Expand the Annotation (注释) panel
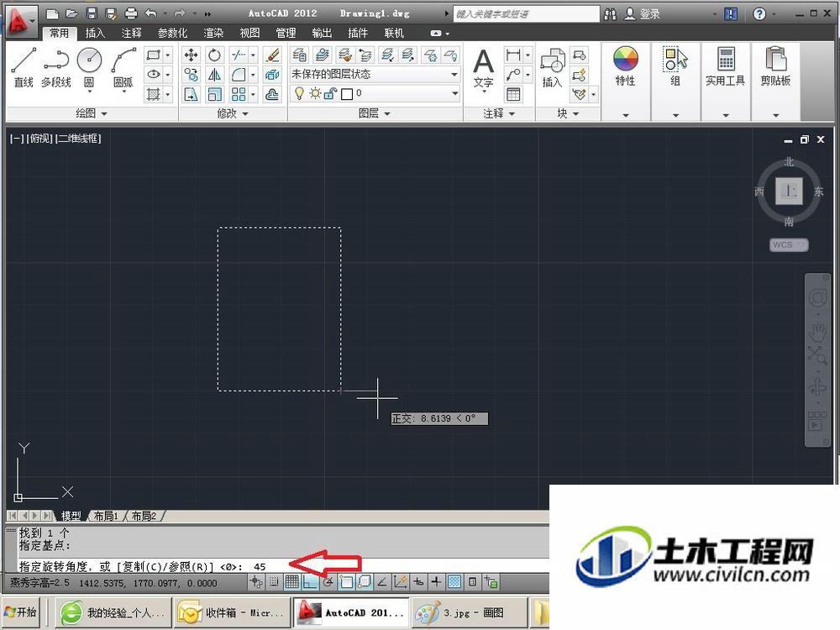 pos(499,113)
